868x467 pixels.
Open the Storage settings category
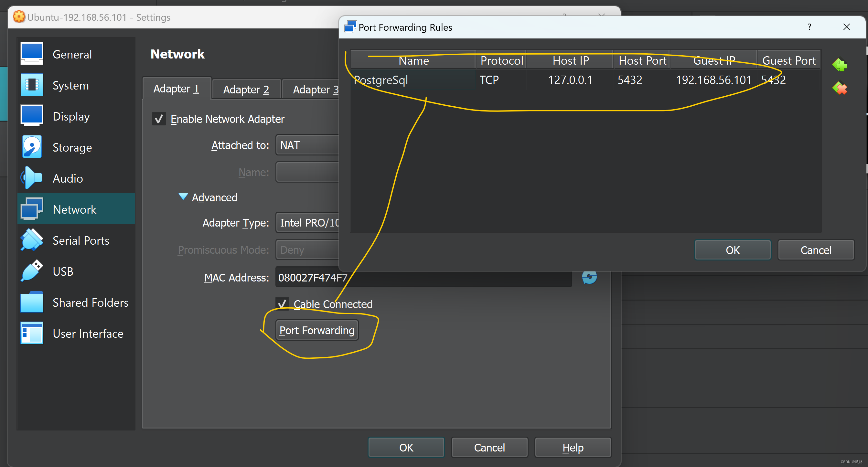pyautogui.click(x=72, y=148)
